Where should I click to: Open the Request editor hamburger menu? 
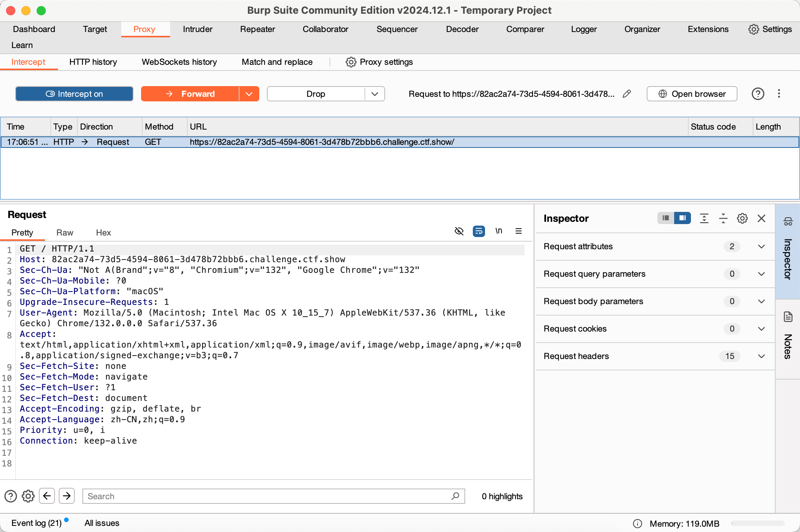(519, 231)
